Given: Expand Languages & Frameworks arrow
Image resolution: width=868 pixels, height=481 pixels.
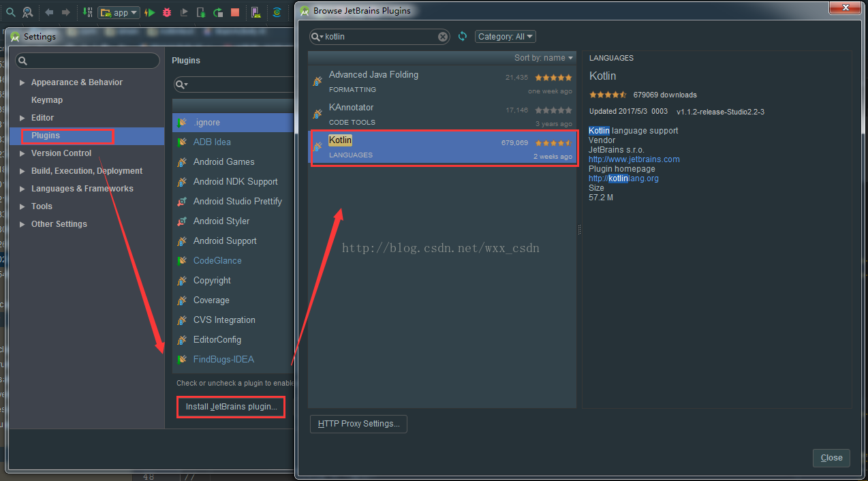Looking at the screenshot, I should 22,189.
